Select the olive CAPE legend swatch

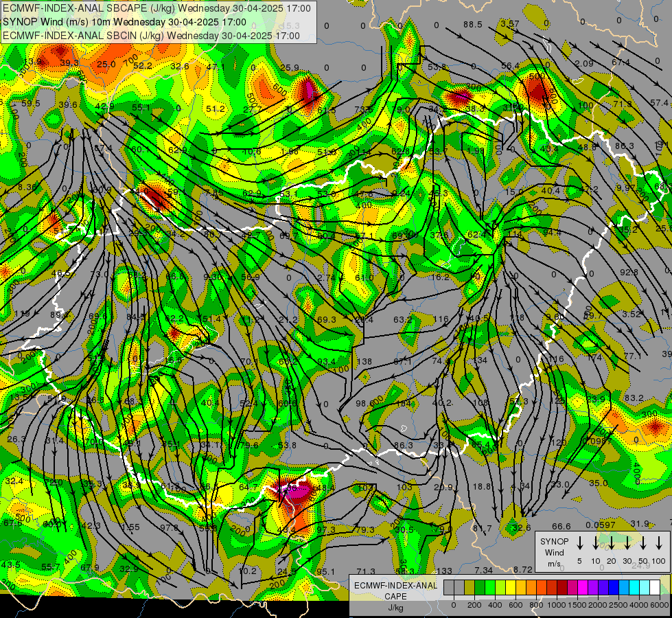470,587
